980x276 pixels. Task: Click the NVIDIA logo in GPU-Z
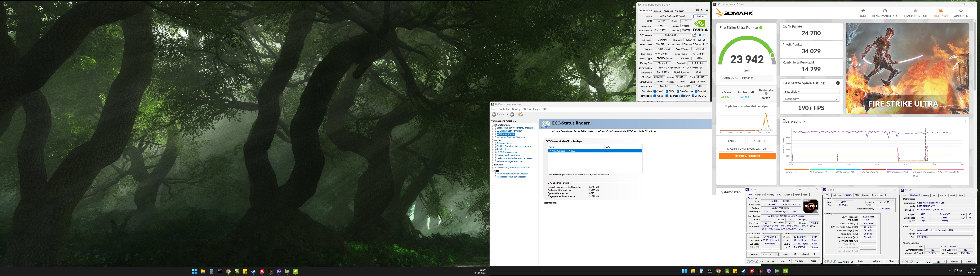coord(700,25)
